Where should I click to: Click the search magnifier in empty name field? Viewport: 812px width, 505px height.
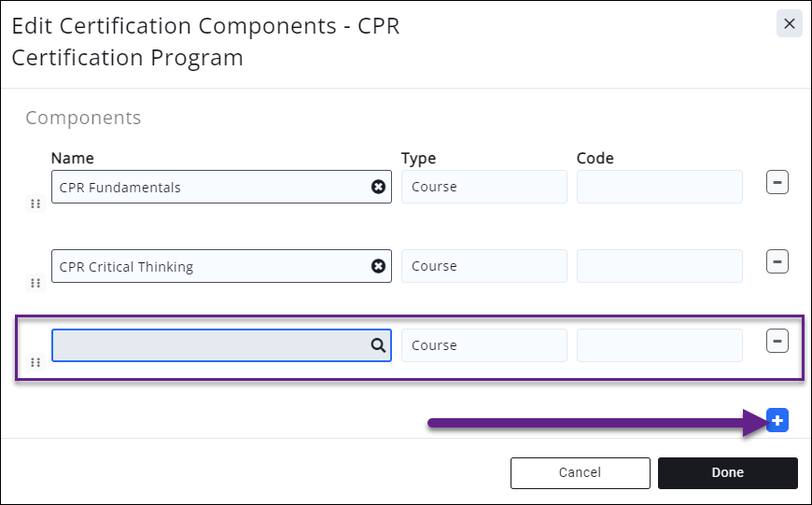(378, 345)
